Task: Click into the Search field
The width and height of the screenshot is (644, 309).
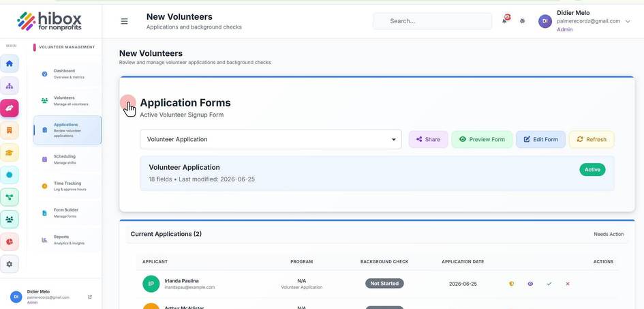Action: (x=432, y=21)
